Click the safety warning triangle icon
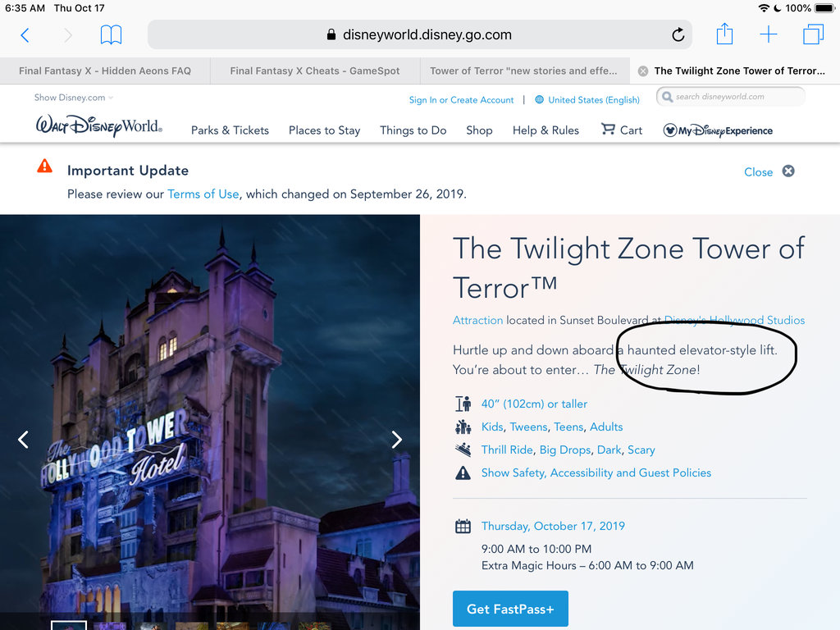 [463, 472]
